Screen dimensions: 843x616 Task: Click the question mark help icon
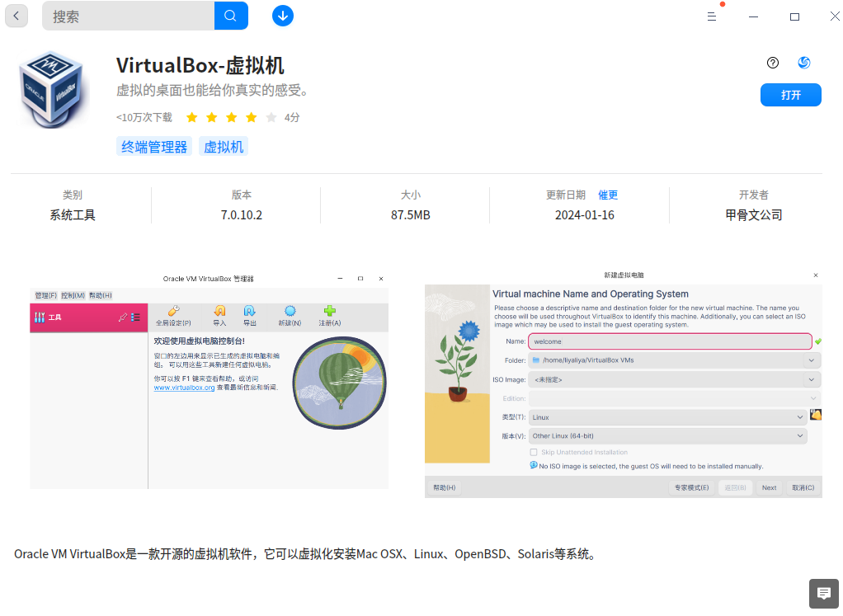click(773, 63)
